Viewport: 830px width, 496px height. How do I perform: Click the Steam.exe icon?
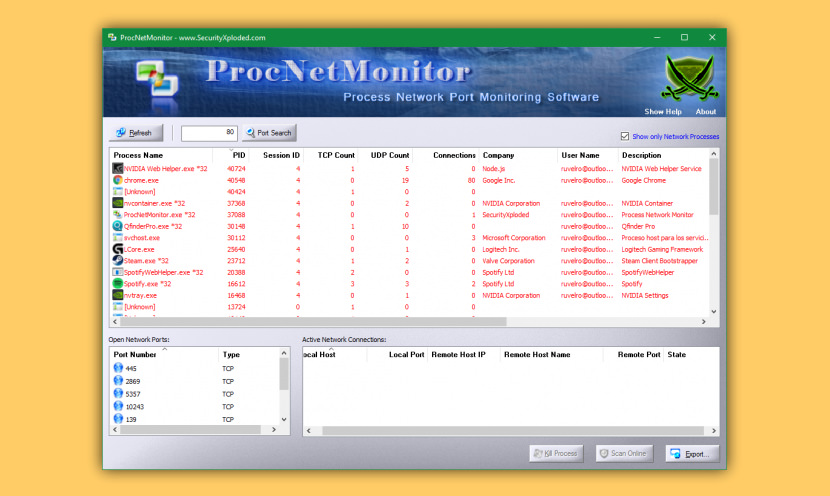(118, 260)
